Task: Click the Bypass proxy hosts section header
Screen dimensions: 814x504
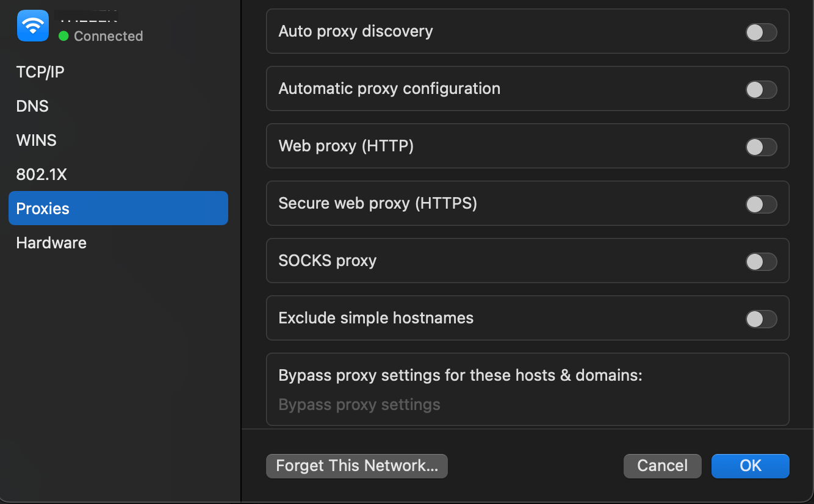Action: [459, 375]
